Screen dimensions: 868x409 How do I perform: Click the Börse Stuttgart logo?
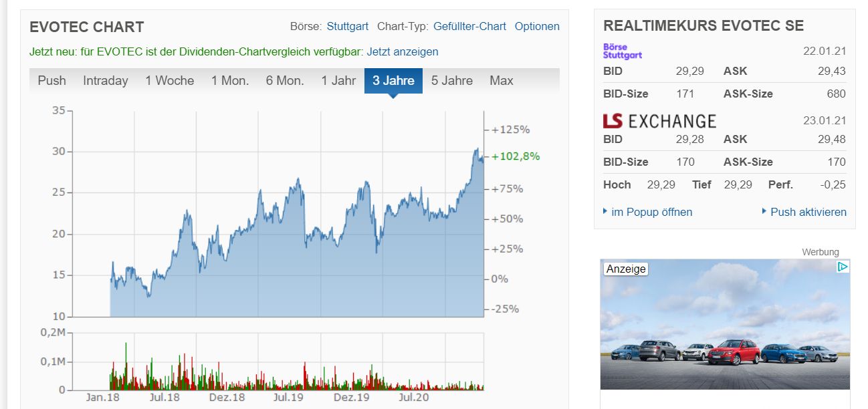tap(622, 51)
